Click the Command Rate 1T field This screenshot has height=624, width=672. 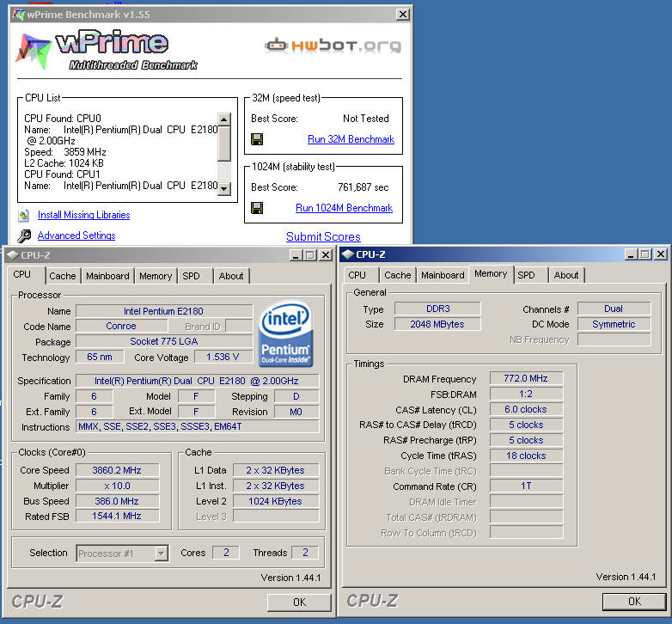pyautogui.click(x=526, y=486)
